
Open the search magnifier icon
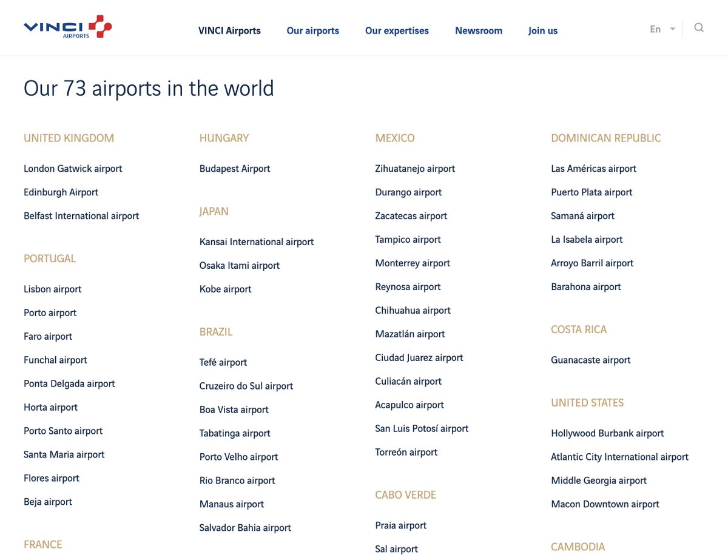699,28
